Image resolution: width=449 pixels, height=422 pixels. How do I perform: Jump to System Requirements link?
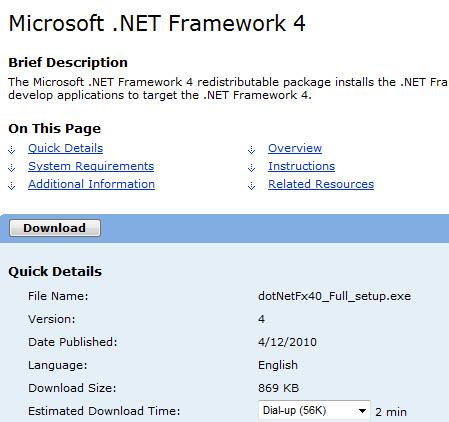click(91, 166)
